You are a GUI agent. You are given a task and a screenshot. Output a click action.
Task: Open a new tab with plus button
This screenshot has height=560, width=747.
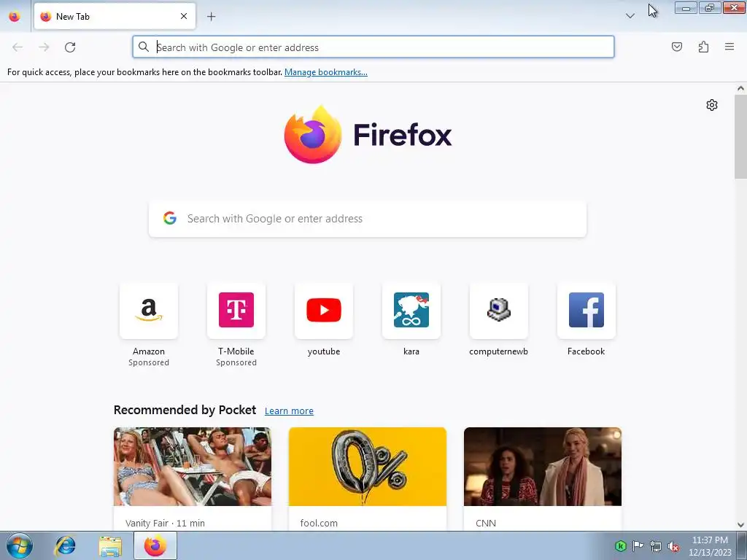click(211, 17)
